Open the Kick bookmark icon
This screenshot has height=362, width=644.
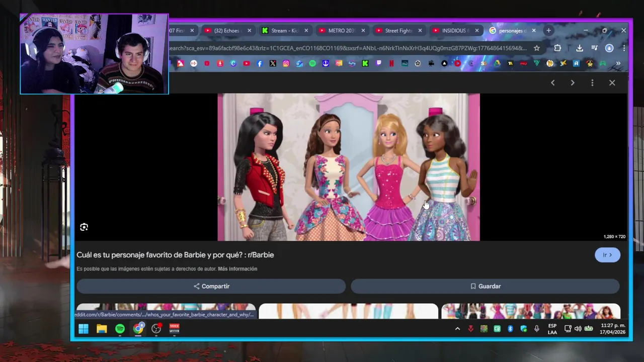[x=365, y=63]
